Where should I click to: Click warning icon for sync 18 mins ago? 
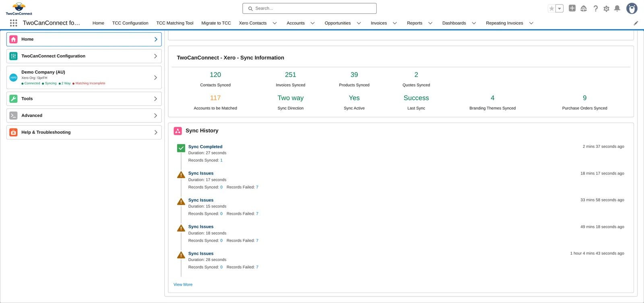181,175
